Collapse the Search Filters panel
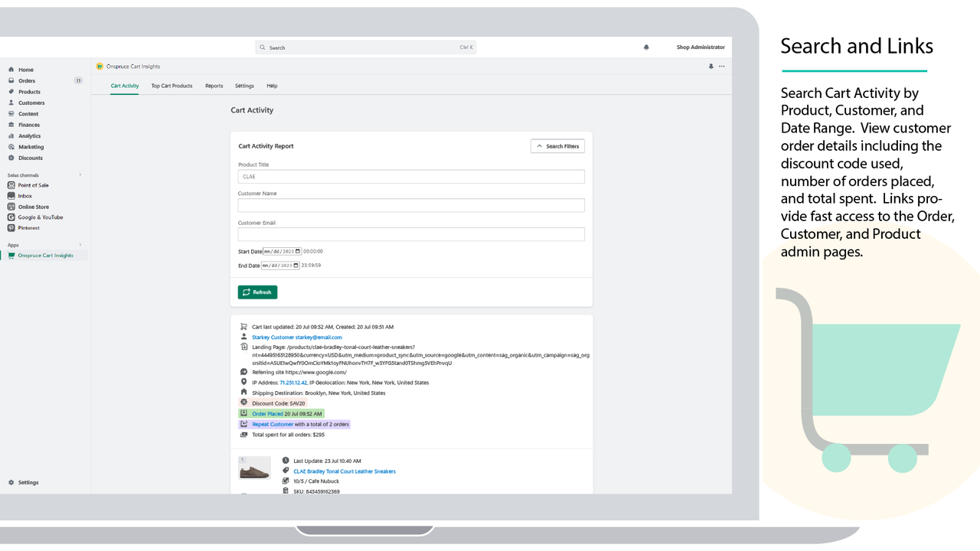This screenshot has height=551, width=980. [557, 146]
